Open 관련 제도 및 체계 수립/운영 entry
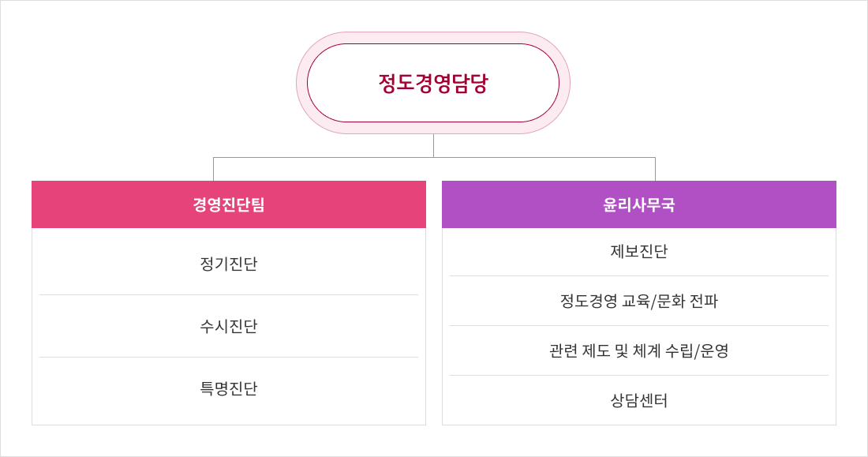868x457 pixels. coord(639,350)
